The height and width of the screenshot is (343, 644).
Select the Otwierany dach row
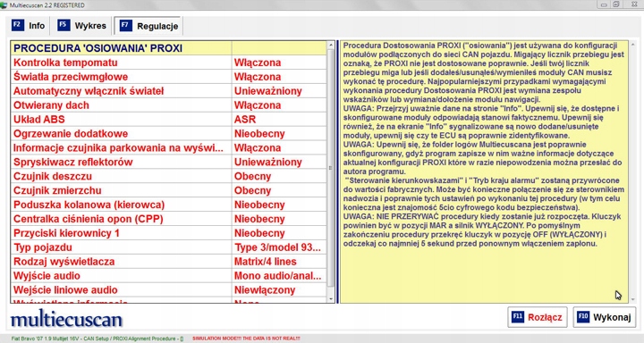(x=168, y=105)
